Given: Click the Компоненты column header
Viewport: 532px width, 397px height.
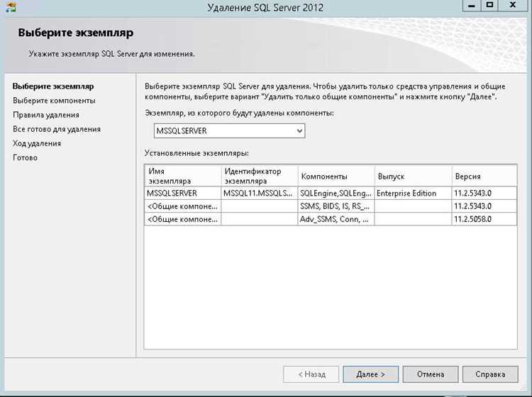Looking at the screenshot, I should [x=336, y=176].
